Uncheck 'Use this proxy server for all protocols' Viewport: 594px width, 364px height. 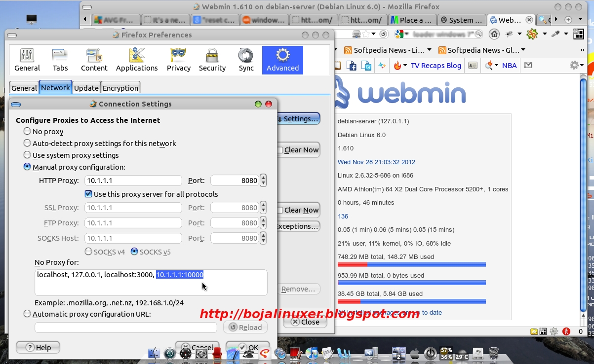coord(88,194)
